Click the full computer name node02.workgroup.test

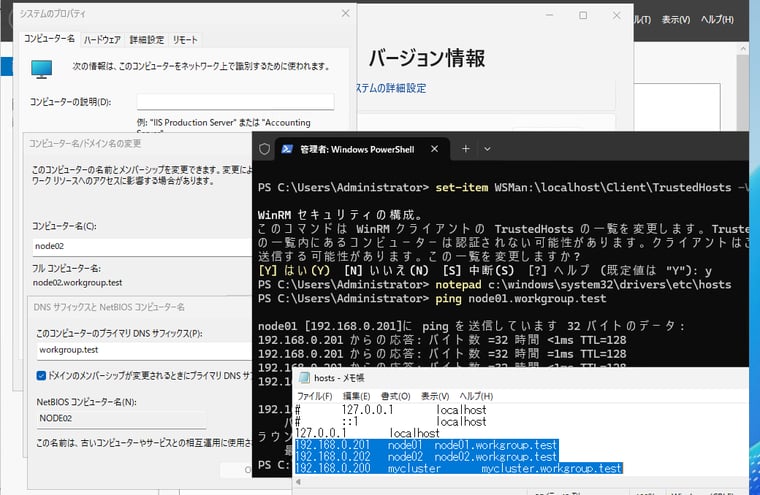[78, 283]
